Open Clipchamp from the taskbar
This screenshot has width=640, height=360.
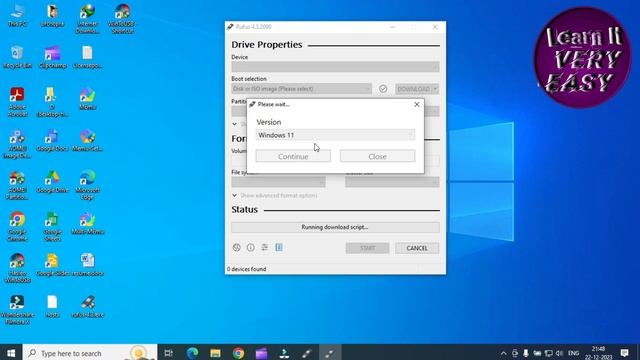tap(261, 353)
